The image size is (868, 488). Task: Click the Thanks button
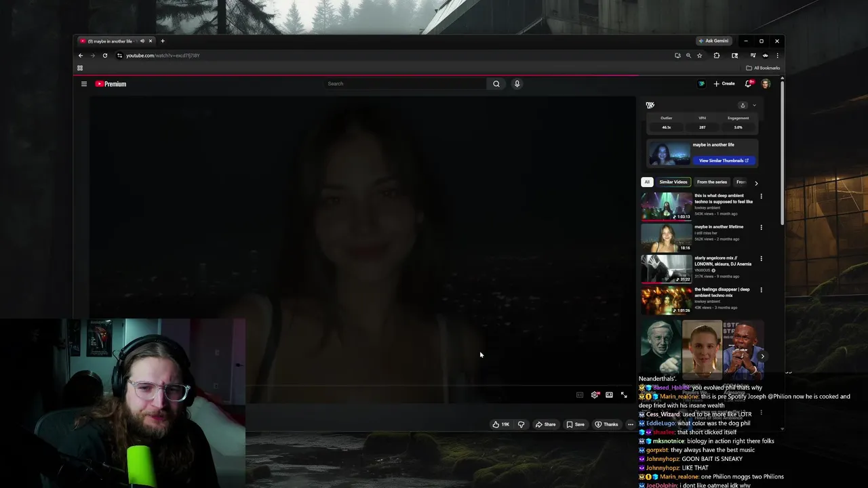tap(606, 424)
